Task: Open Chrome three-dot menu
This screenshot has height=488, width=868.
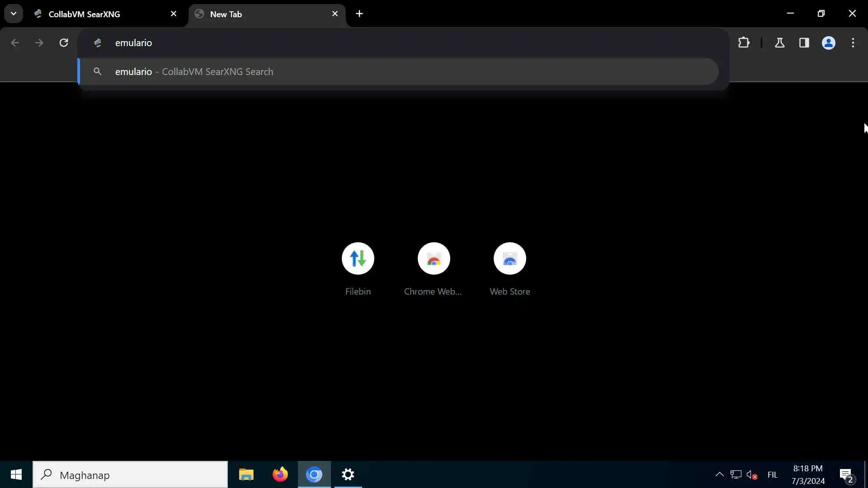Action: [x=853, y=43]
